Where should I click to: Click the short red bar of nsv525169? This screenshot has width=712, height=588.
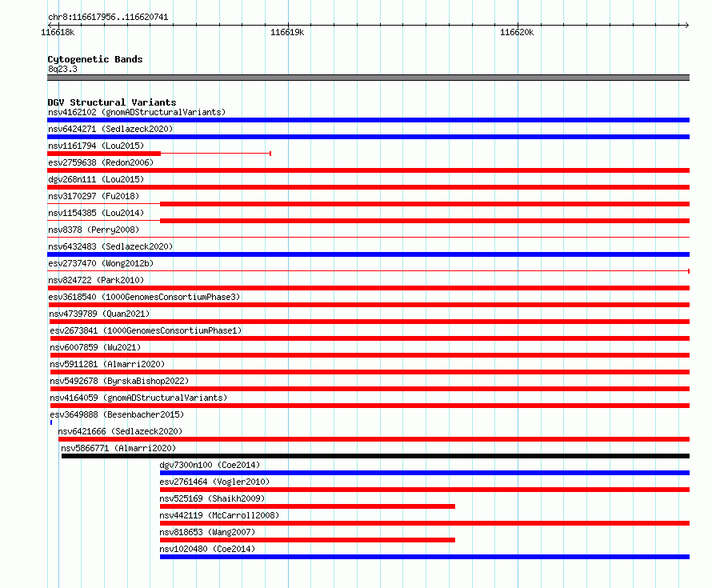point(307,506)
